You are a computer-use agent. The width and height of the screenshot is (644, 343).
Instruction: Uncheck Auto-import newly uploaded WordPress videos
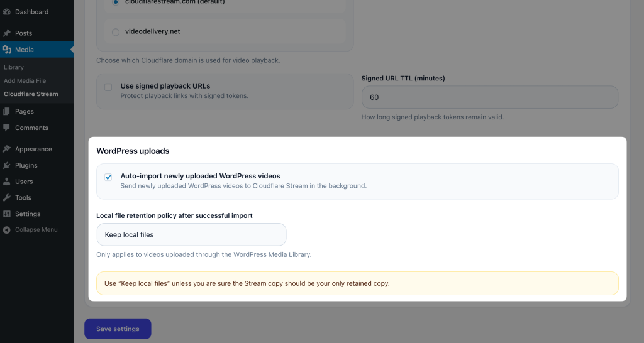tap(108, 177)
